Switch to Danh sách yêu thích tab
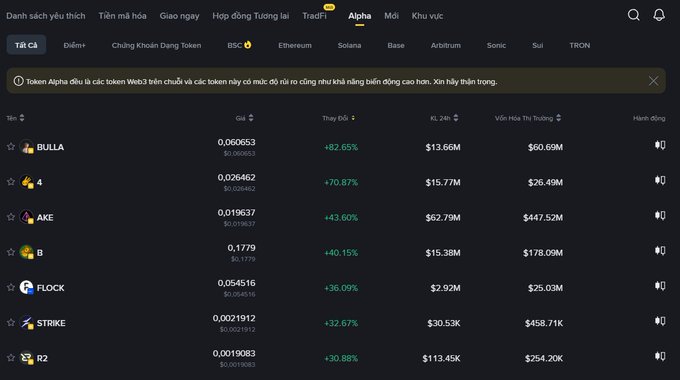 click(46, 16)
